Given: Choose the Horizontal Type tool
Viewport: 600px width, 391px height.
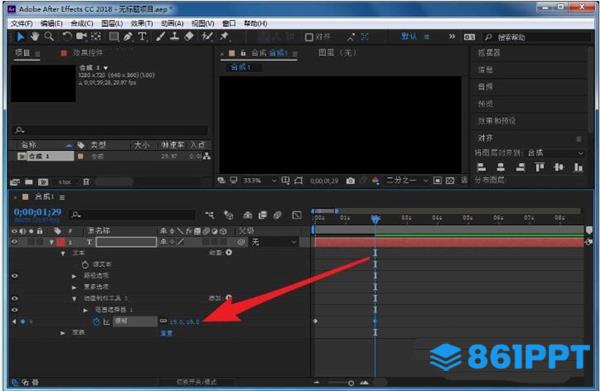Looking at the screenshot, I should click(142, 37).
